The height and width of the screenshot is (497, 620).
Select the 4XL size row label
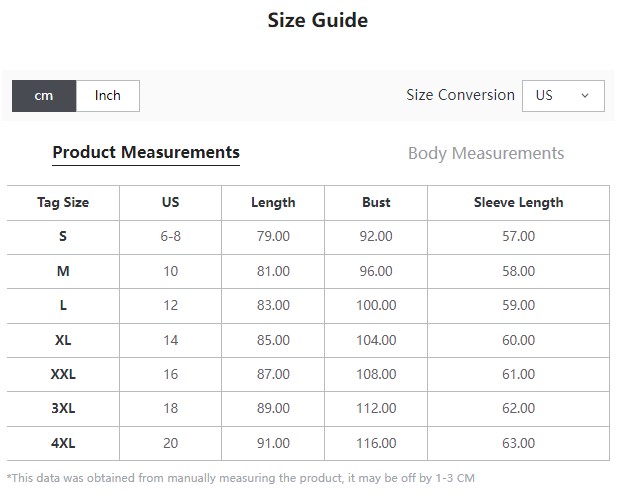(x=63, y=443)
